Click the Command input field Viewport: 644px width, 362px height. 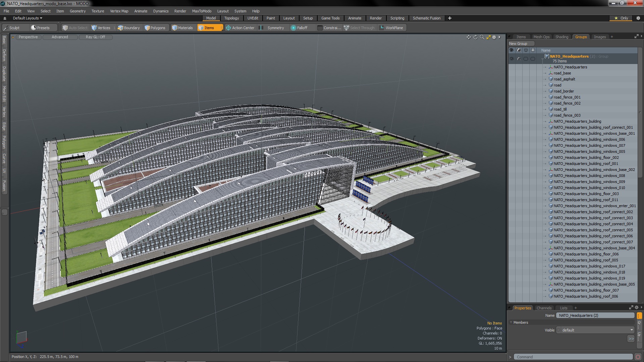pyautogui.click(x=574, y=357)
